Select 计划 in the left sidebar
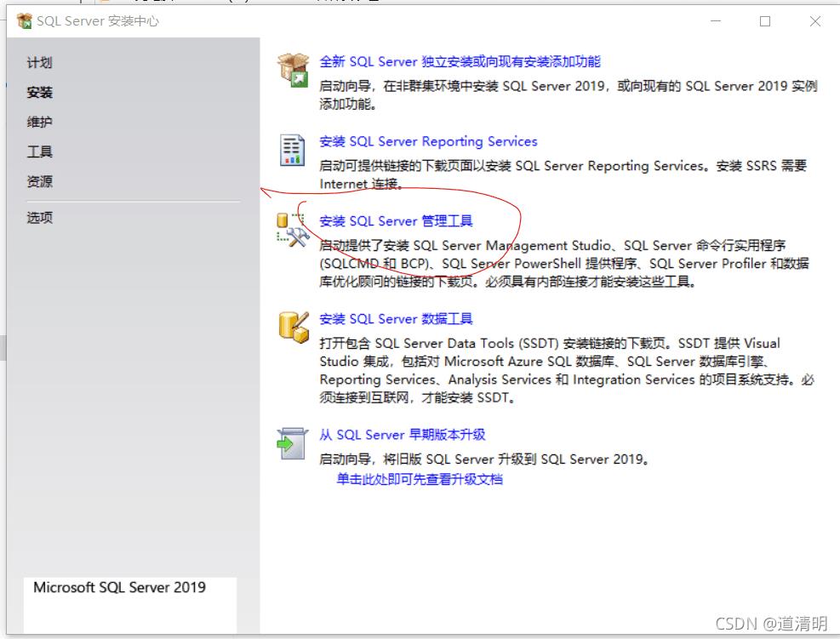This screenshot has width=840, height=639. [40, 63]
